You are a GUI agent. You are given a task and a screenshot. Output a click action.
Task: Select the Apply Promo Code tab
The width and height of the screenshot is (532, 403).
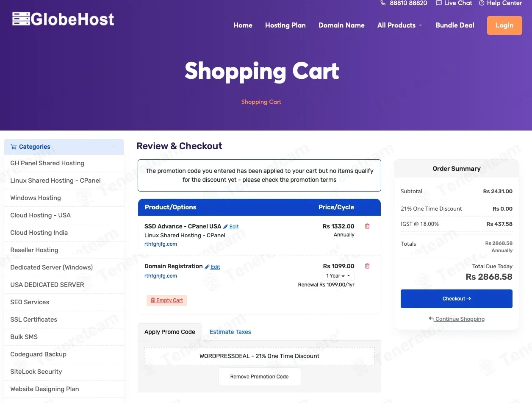pos(170,332)
